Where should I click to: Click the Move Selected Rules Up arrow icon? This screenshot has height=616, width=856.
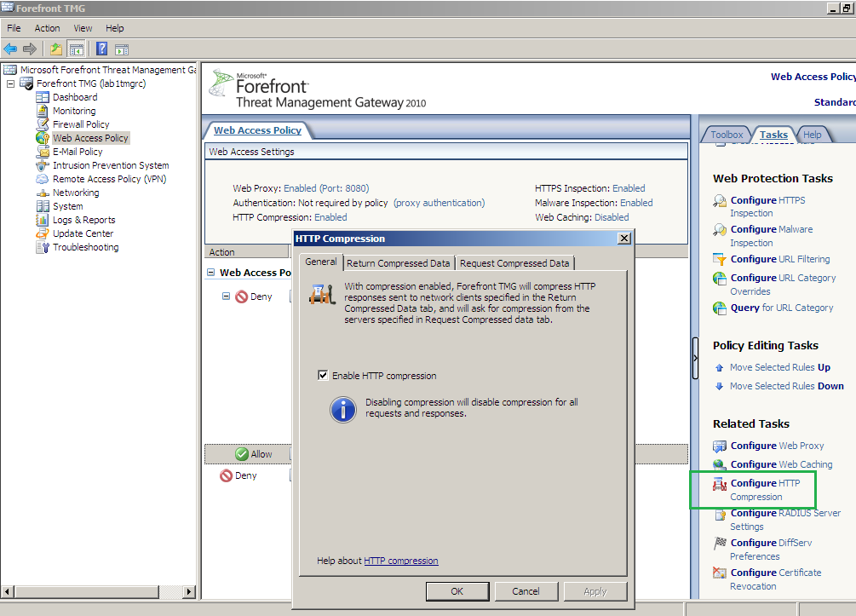tap(720, 368)
